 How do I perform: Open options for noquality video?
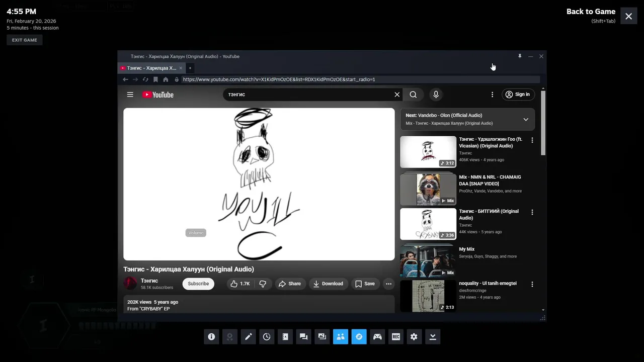click(x=532, y=284)
